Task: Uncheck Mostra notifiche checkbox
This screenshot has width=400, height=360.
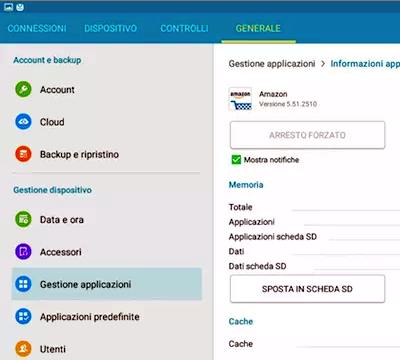Action: pos(236,160)
